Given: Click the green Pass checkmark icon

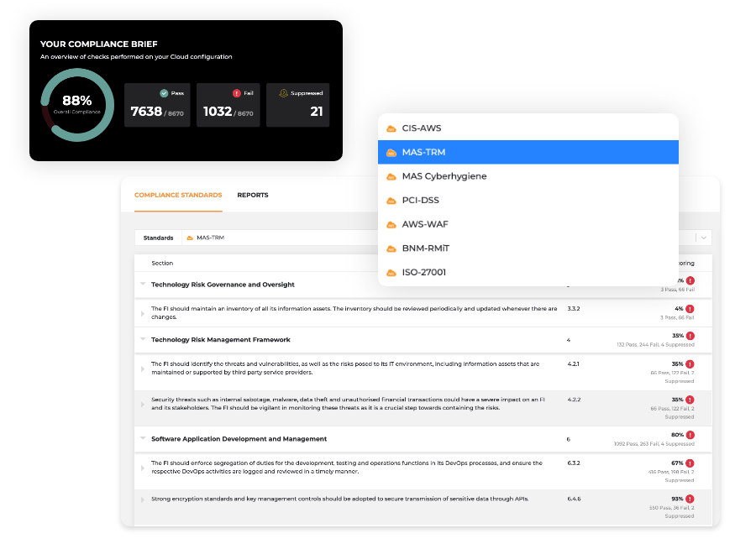Looking at the screenshot, I should 164,93.
